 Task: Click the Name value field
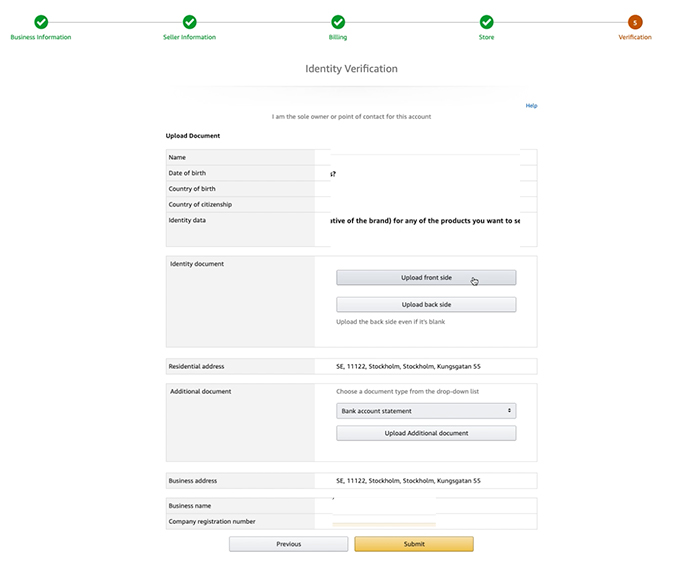tap(425, 157)
